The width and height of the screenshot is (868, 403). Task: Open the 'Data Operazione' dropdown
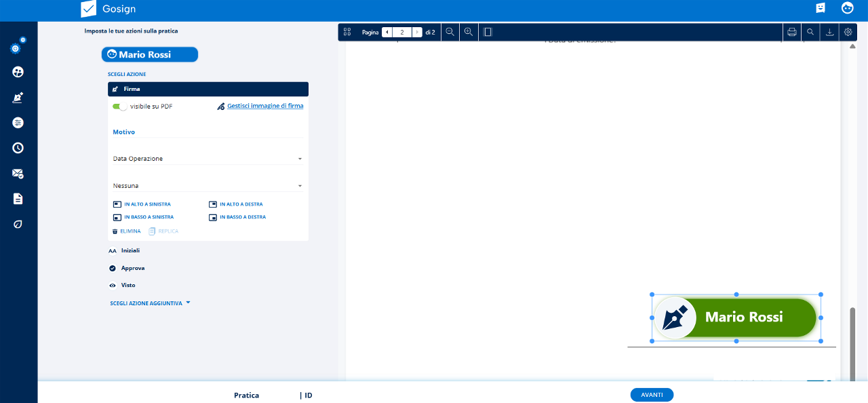point(208,159)
